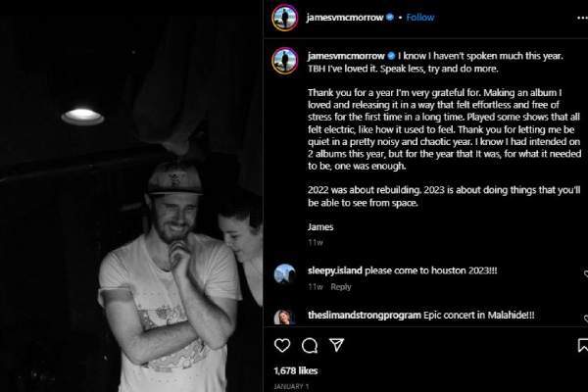The width and height of the screenshot is (588, 392).
Task: Visit sleepy.island's username link
Action: [x=336, y=269]
